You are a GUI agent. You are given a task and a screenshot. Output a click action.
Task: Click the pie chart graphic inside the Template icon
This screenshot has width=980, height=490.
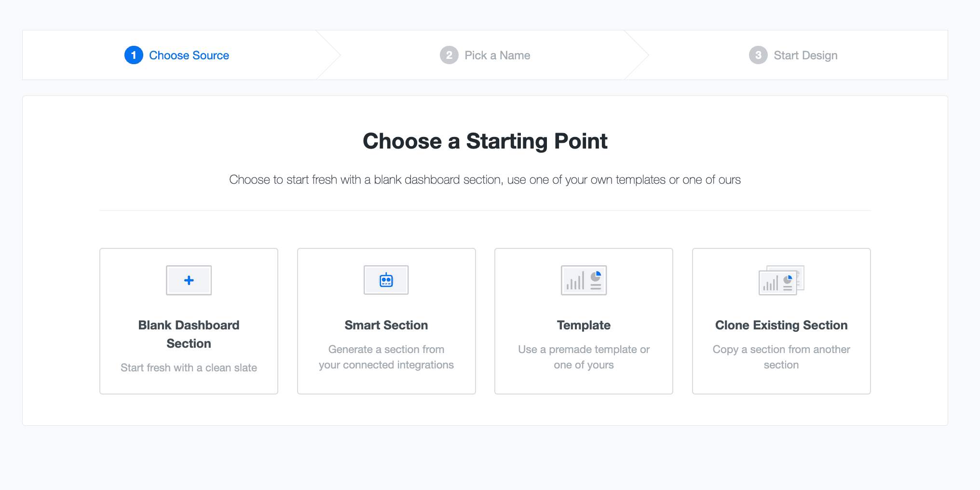point(596,275)
